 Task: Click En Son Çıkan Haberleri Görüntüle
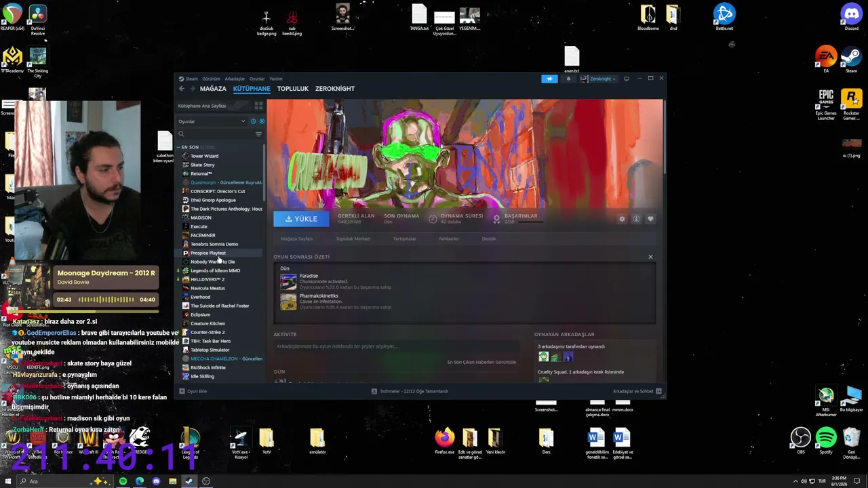click(481, 362)
